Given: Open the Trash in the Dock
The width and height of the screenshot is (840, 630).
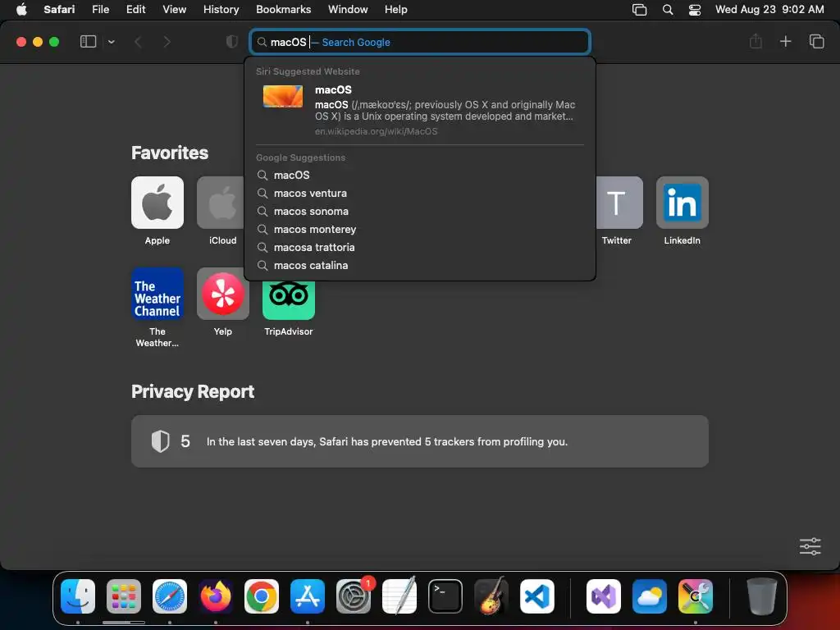Looking at the screenshot, I should pyautogui.click(x=761, y=596).
